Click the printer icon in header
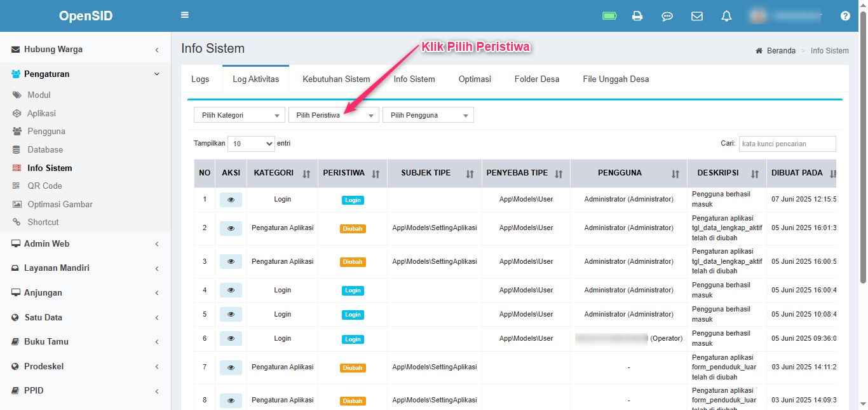The height and width of the screenshot is (410, 868). pyautogui.click(x=637, y=16)
